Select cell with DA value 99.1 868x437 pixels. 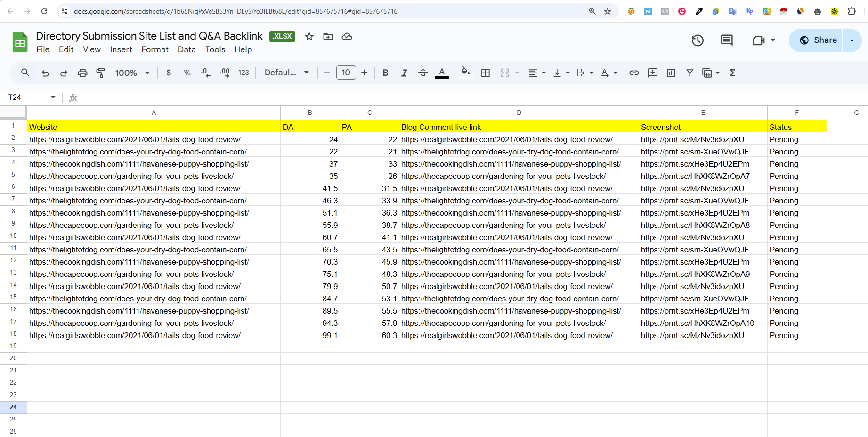point(310,335)
